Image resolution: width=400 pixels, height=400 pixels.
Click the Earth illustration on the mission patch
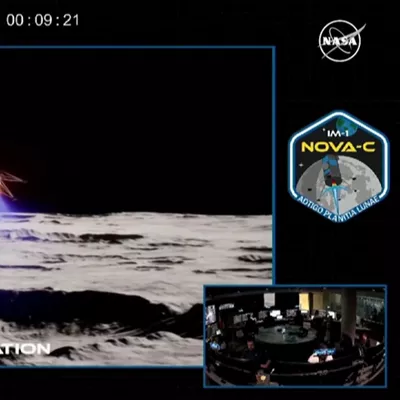(x=346, y=124)
